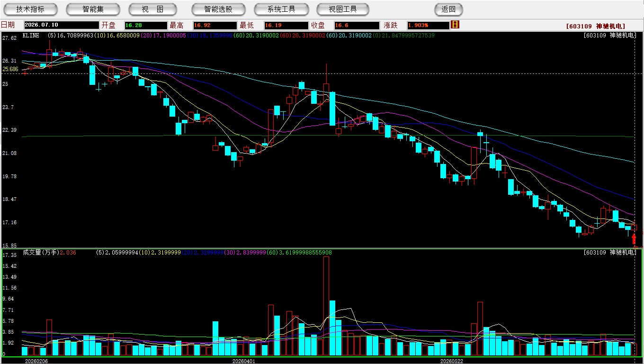
Task: Click the (20) MA value 17.1900005
Action: tap(170, 36)
